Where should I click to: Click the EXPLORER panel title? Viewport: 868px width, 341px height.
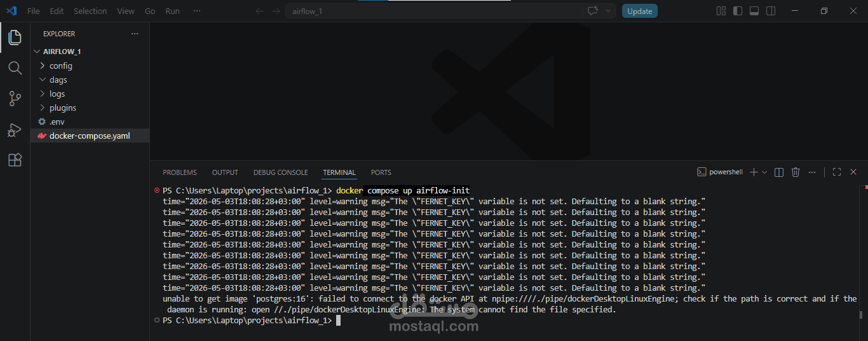[x=59, y=34]
